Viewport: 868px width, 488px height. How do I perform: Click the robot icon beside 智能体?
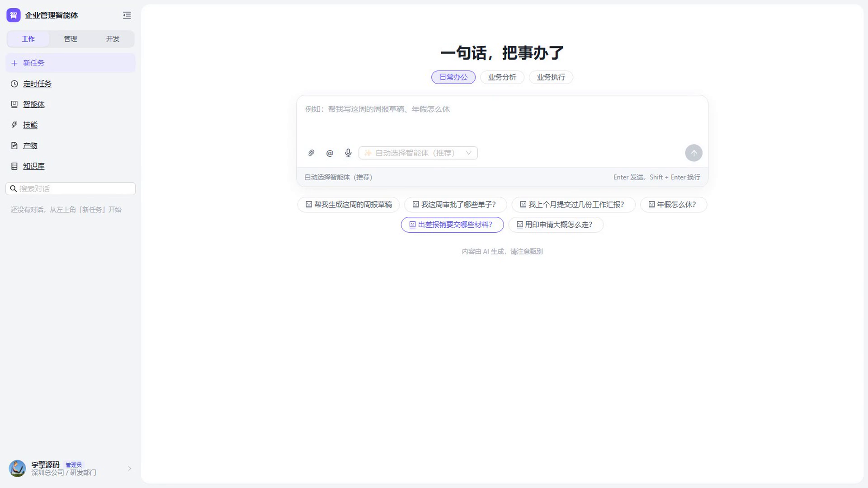coord(14,104)
